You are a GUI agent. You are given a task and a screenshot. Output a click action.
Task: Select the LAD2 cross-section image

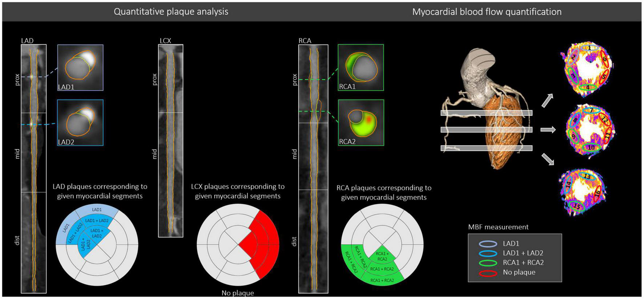click(80, 123)
